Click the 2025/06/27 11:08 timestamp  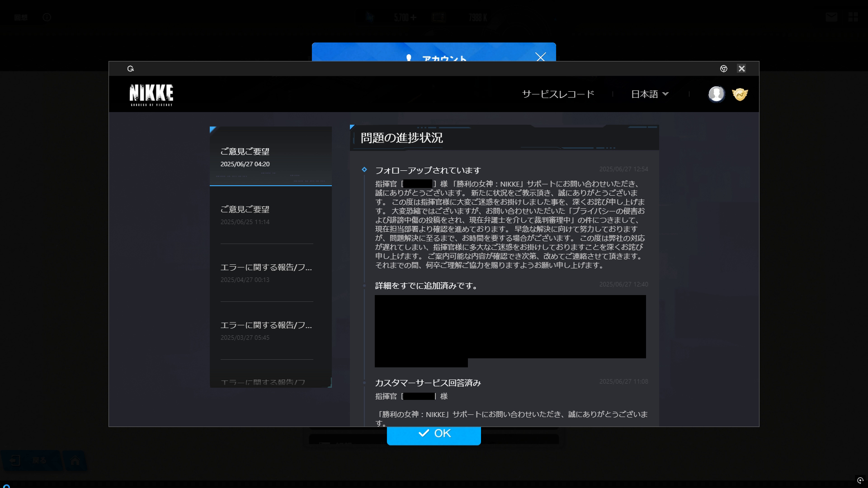pyautogui.click(x=623, y=381)
